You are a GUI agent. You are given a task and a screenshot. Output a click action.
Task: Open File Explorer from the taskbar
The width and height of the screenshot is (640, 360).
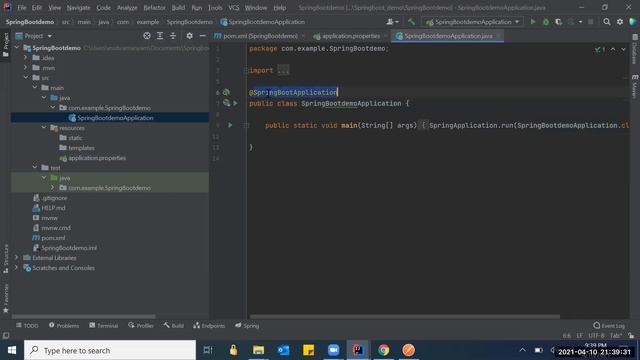[258, 350]
